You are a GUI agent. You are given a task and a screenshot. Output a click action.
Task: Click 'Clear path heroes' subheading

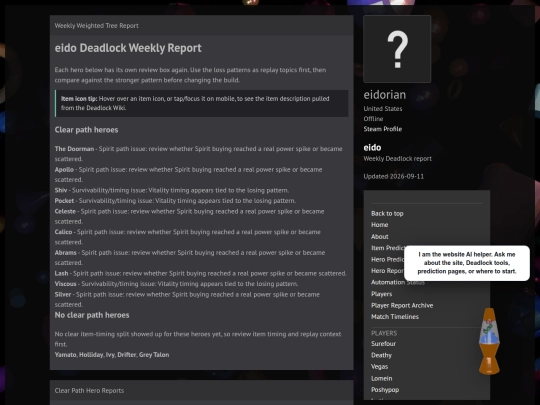coord(86,130)
